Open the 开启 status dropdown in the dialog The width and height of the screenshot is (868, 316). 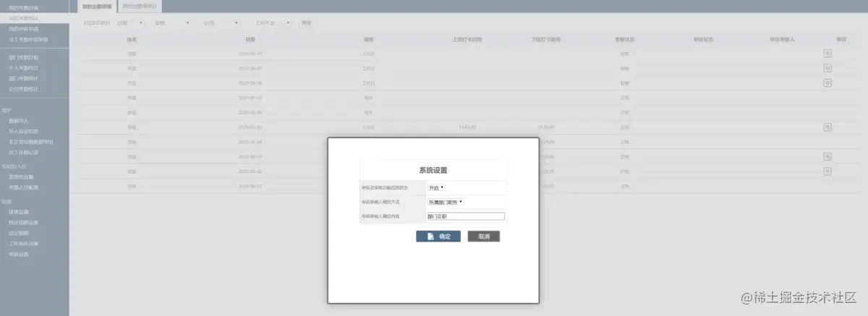coord(436,188)
